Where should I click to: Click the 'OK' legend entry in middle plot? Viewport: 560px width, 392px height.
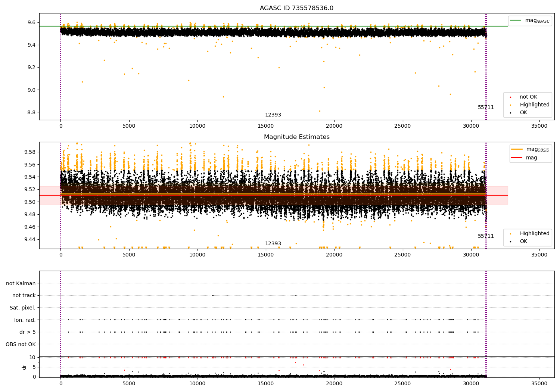(519, 242)
